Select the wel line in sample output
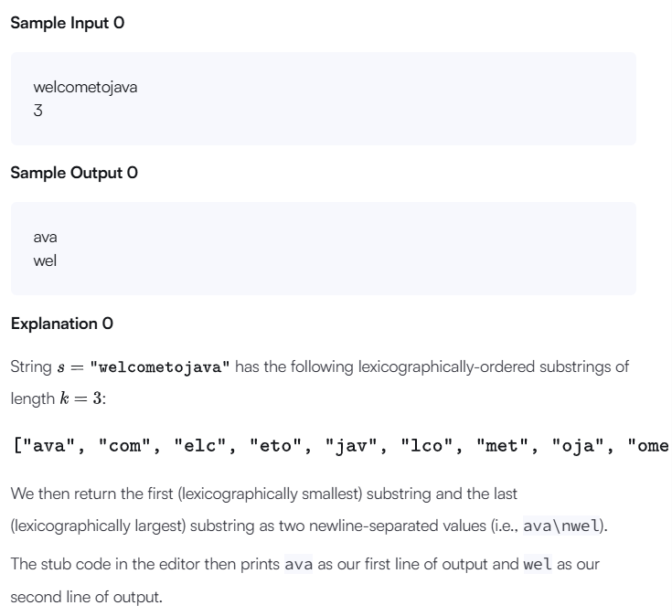The width and height of the screenshot is (672, 616). [x=45, y=260]
